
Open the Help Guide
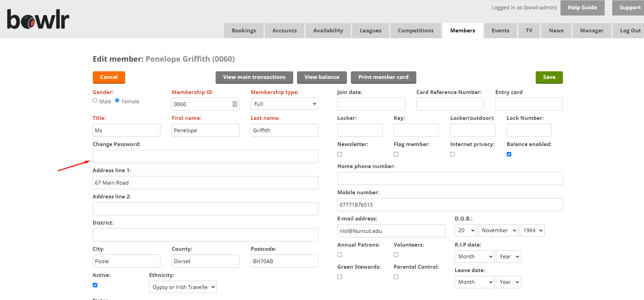coord(582,8)
